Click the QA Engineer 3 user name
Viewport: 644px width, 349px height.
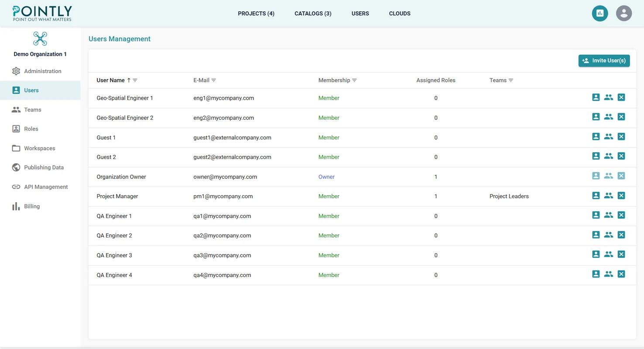[114, 255]
